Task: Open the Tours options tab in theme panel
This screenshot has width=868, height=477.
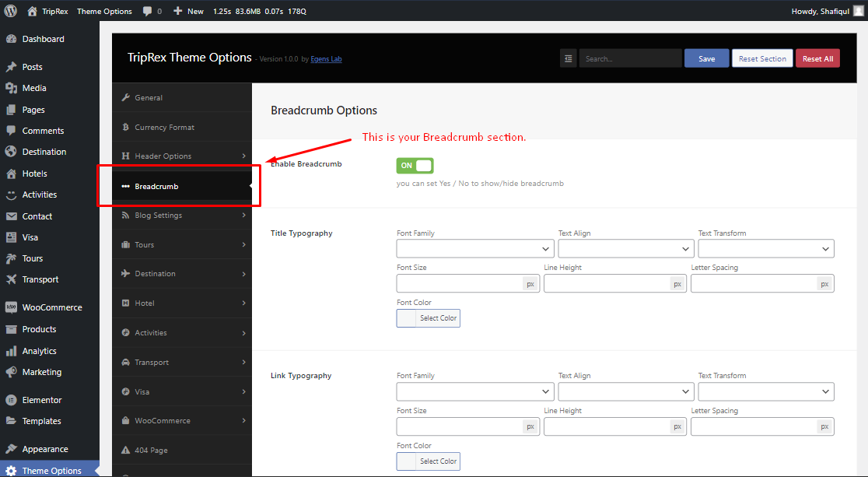Action: coord(181,244)
